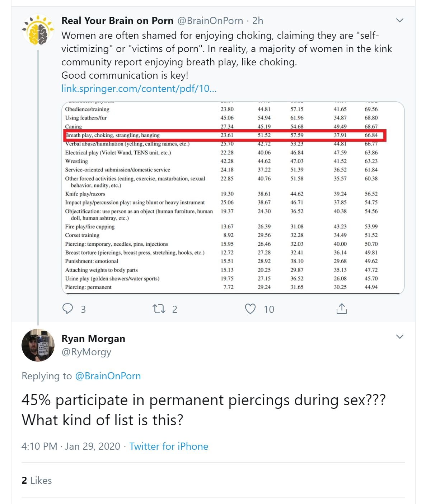Image resolution: width=421 pixels, height=504 pixels.
Task: Click the @RyMorgy handle
Action: [86, 352]
